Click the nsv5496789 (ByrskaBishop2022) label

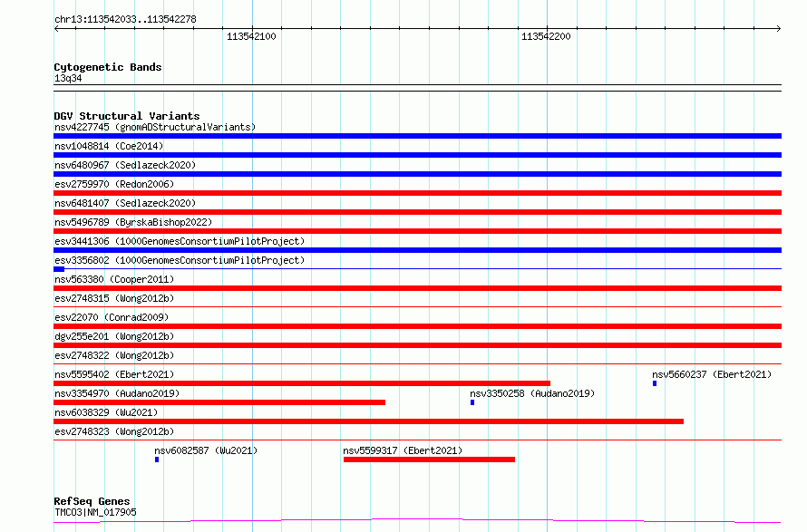click(x=133, y=222)
